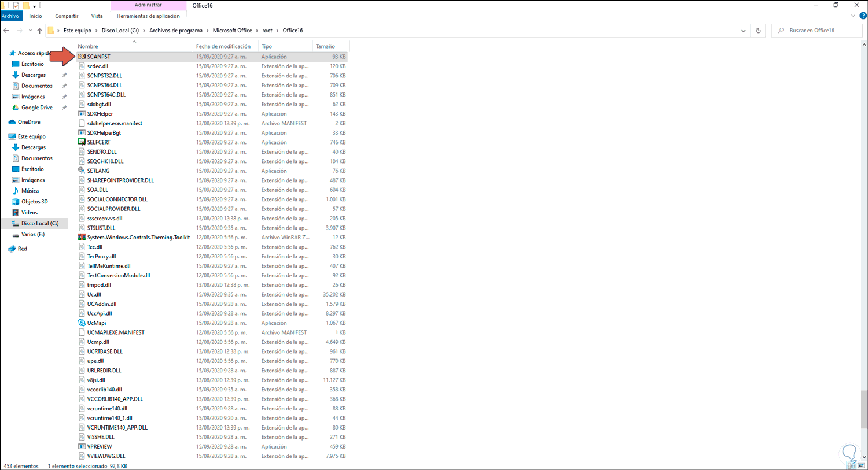Expand breadcrumb chevron after 'root'
Viewport: 868px width, 470px height.
coord(277,31)
